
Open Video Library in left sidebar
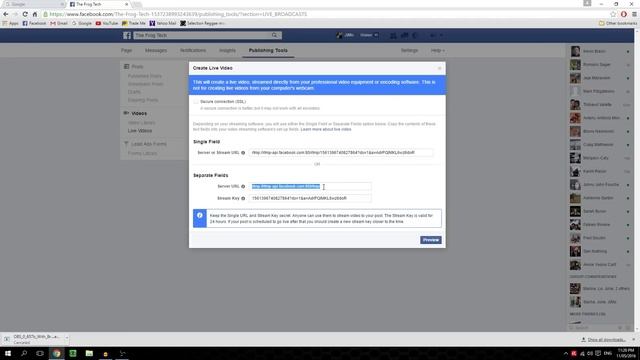coord(142,123)
